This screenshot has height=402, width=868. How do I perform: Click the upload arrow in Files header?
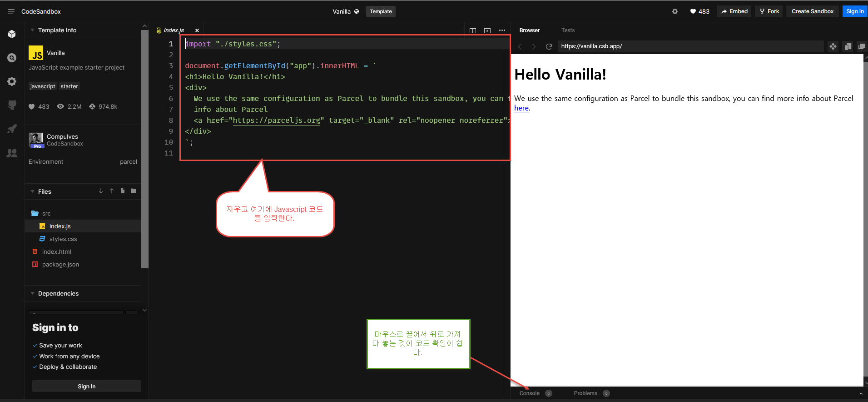coord(112,191)
